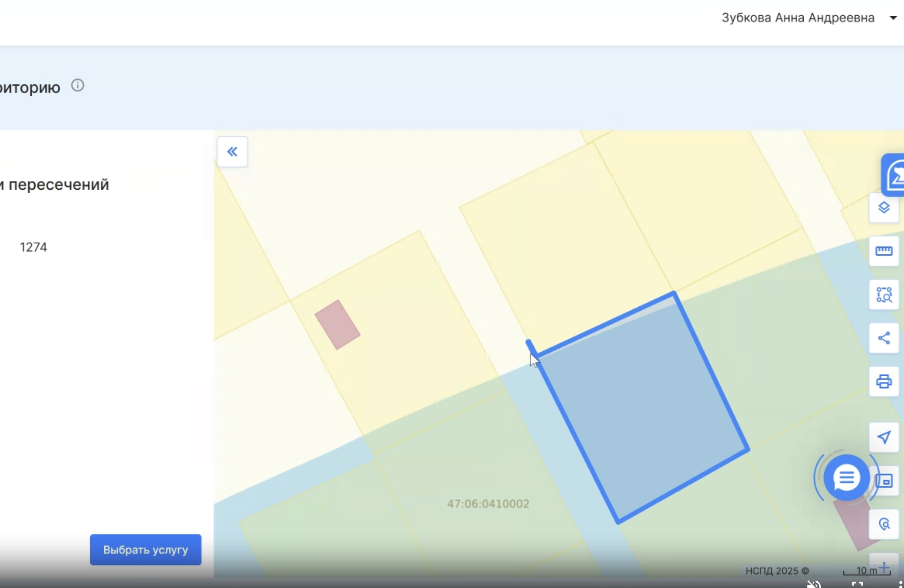
Task: Collapse the side panel with double chevron
Action: 232,152
